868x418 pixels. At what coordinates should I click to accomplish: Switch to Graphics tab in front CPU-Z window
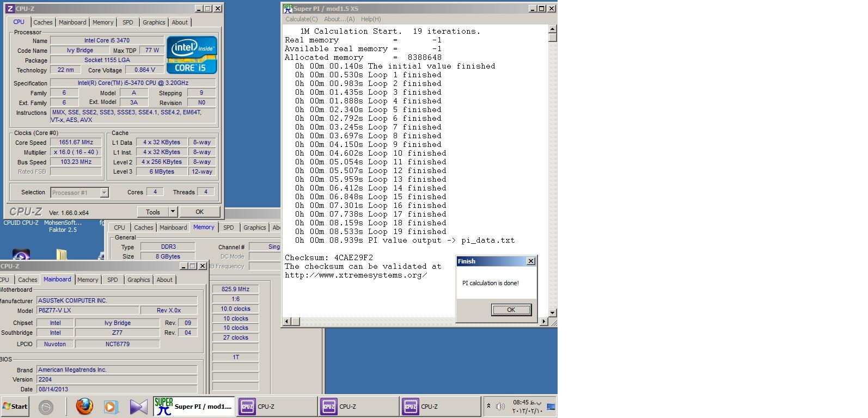(154, 22)
